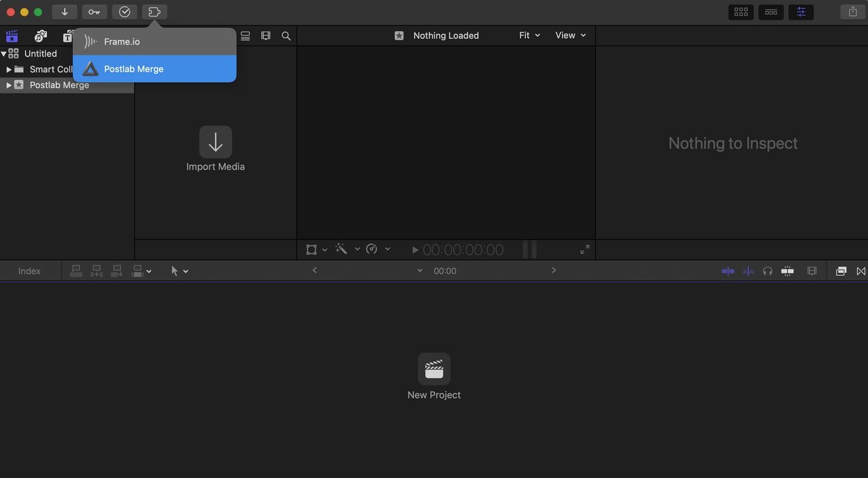Viewport: 868px width, 478px height.
Task: Click the filmstrip clip filter icon
Action: [x=266, y=36]
